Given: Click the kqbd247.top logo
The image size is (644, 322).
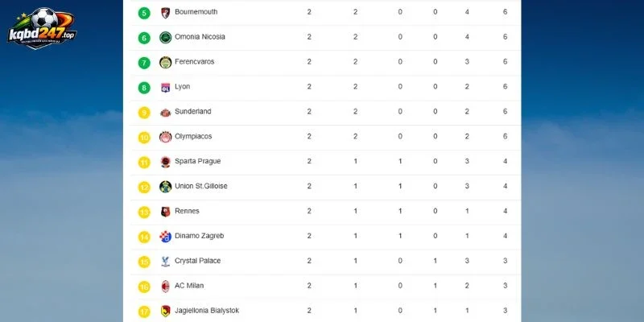Looking at the screenshot, I should coord(42,28).
